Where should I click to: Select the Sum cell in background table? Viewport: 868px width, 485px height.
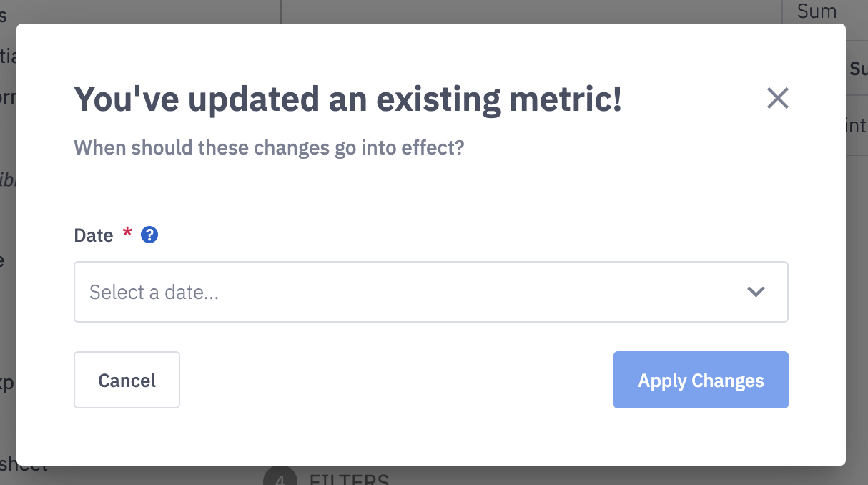pos(817,11)
